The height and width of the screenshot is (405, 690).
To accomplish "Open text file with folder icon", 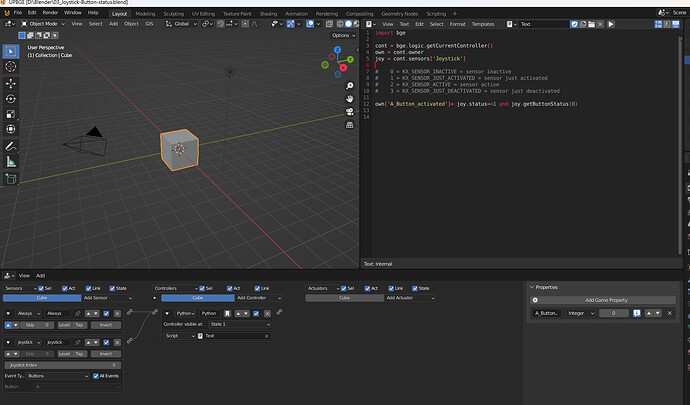I will tap(591, 24).
